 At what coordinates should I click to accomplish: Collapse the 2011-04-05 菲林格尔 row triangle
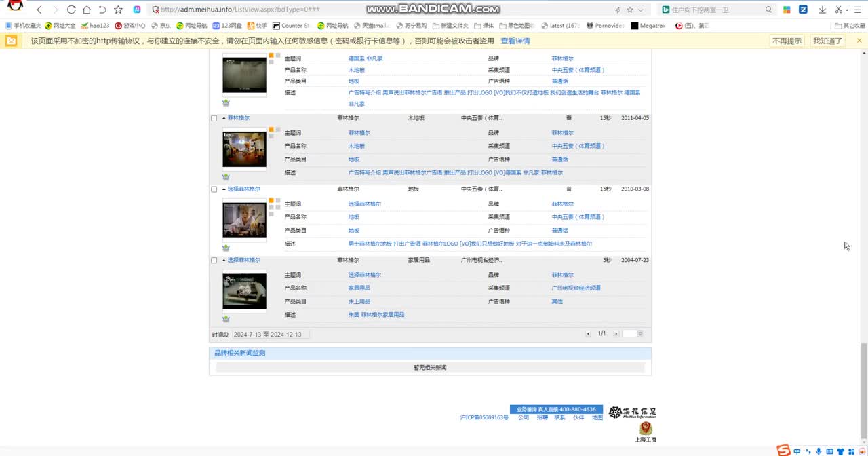pos(224,118)
